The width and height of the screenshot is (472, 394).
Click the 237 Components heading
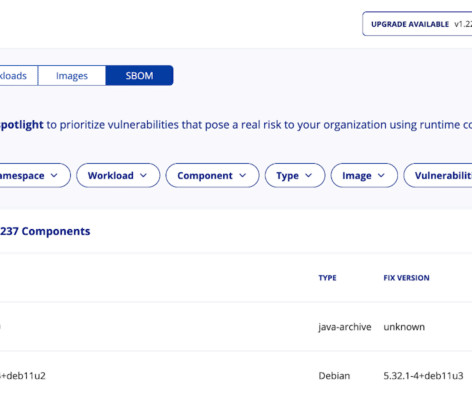point(45,231)
